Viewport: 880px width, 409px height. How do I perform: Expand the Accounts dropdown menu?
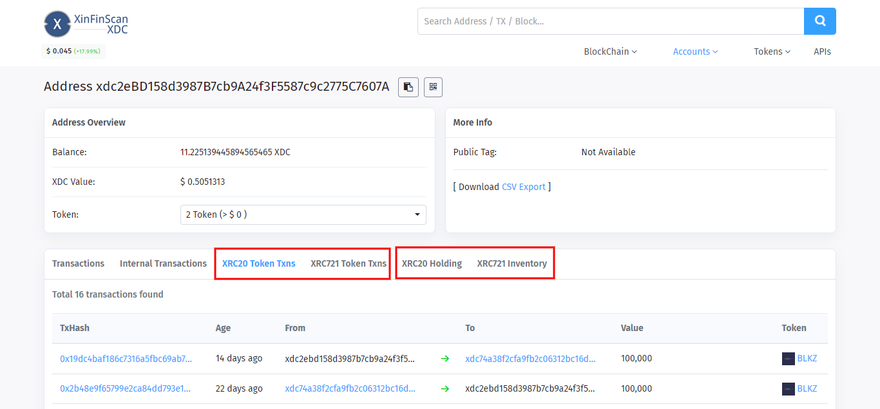point(695,52)
